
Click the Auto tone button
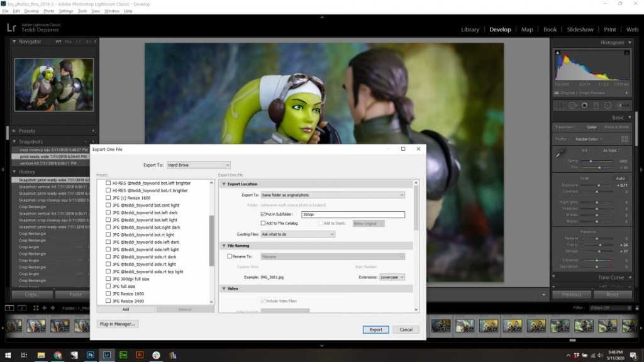(x=620, y=178)
